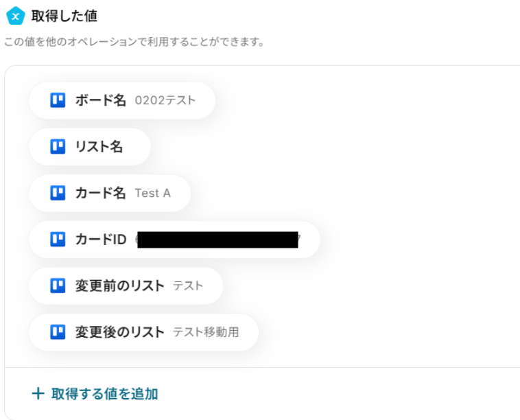
Task: Select the ボード名 label
Action: coord(101,100)
